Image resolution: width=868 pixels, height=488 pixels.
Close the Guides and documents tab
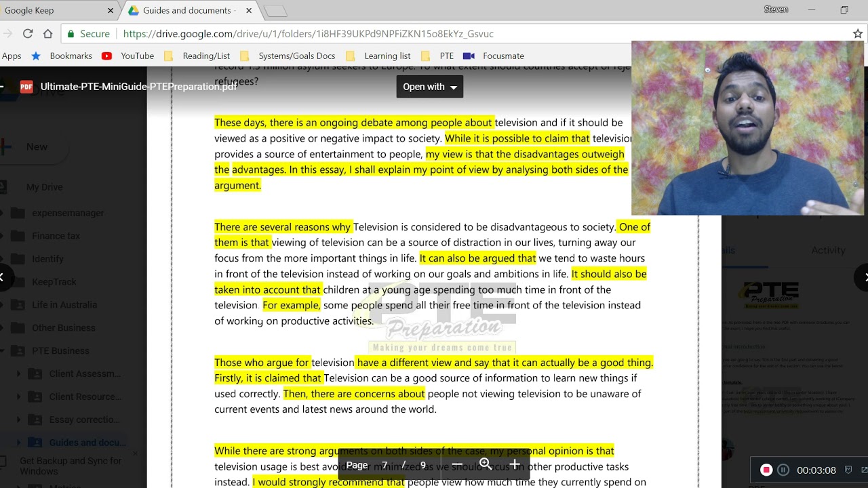(249, 10)
